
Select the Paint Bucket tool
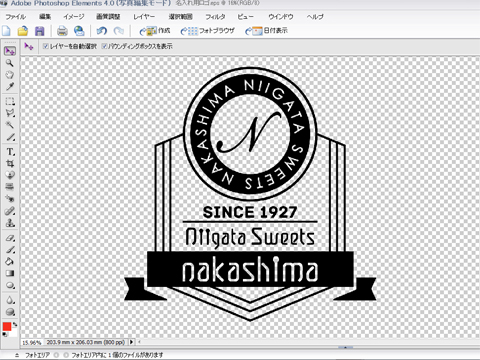10,262
